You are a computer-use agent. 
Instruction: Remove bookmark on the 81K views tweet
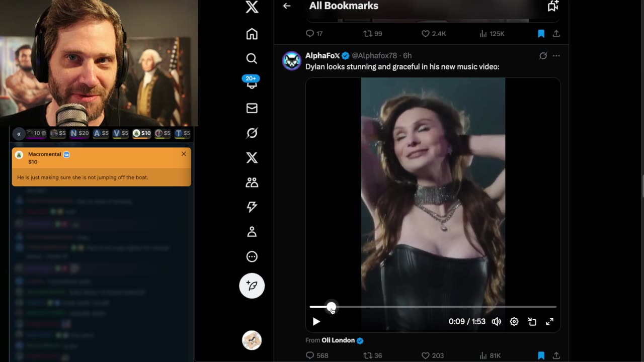541,355
